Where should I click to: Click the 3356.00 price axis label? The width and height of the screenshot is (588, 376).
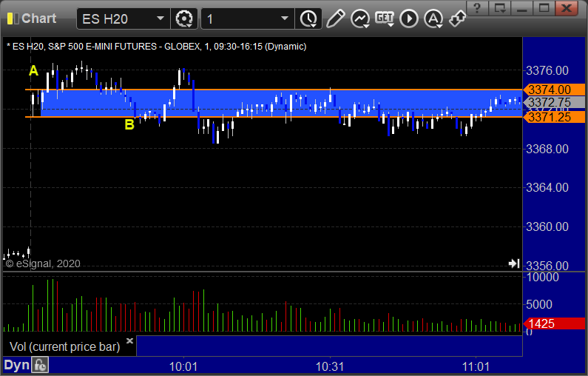pos(547,266)
